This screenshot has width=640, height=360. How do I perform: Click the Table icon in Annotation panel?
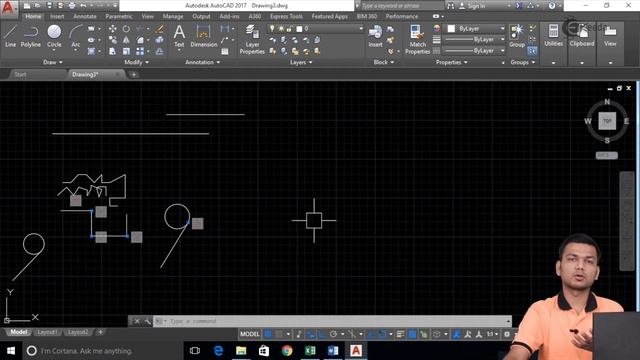[x=225, y=51]
